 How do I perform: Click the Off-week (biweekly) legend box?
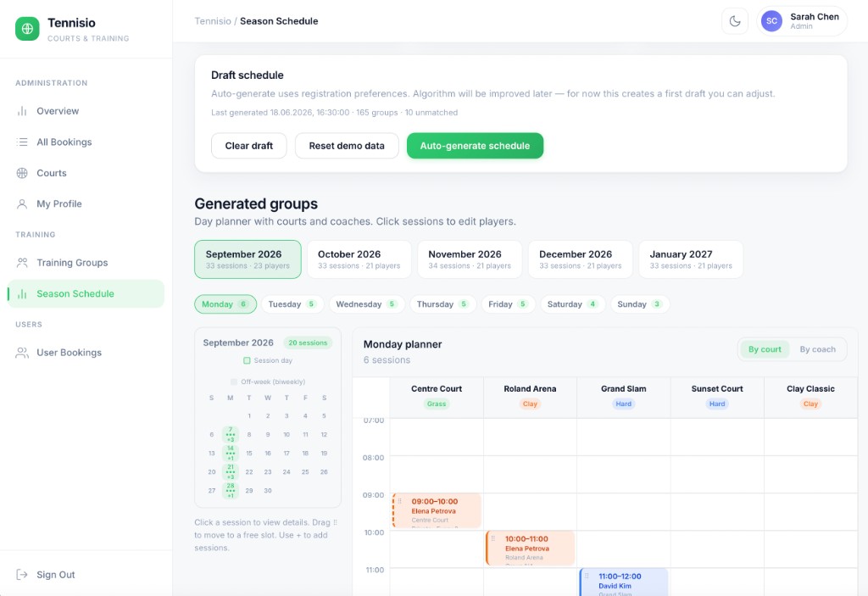[234, 382]
